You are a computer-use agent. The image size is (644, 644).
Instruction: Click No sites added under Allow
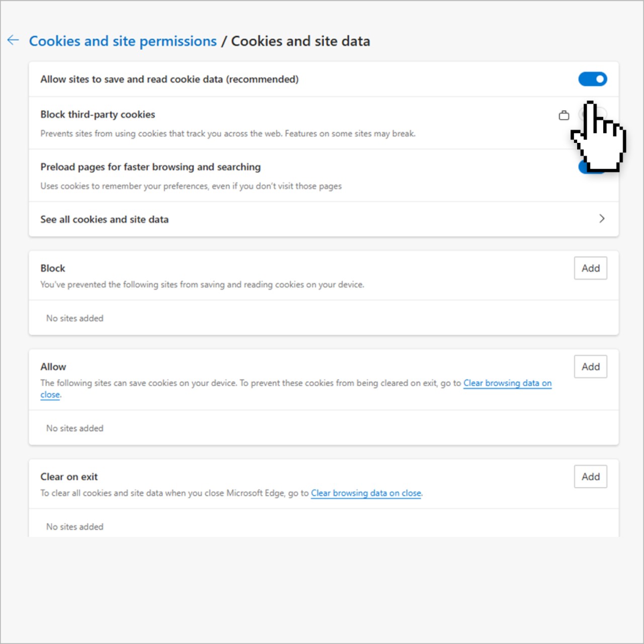(x=75, y=428)
